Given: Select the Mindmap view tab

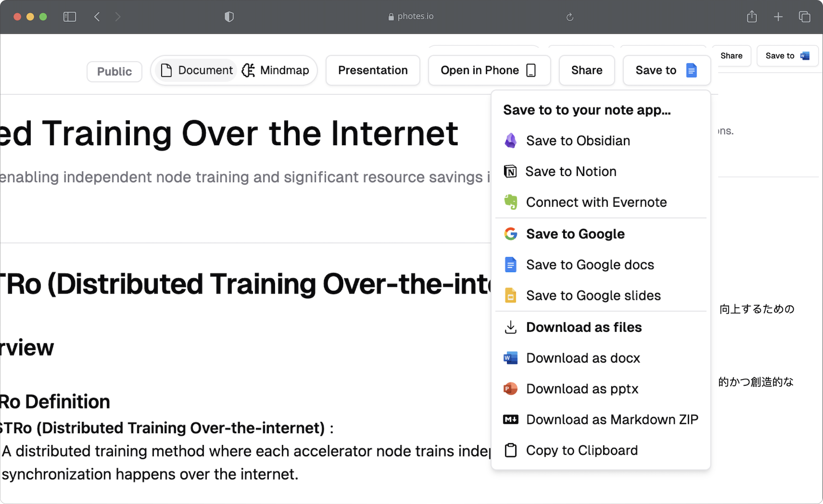Looking at the screenshot, I should (274, 70).
